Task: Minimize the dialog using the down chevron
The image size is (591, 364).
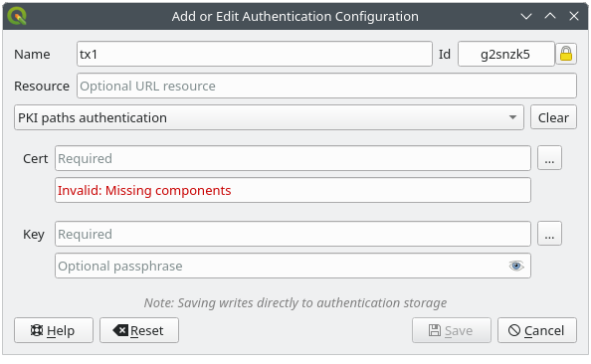Action: 526,16
